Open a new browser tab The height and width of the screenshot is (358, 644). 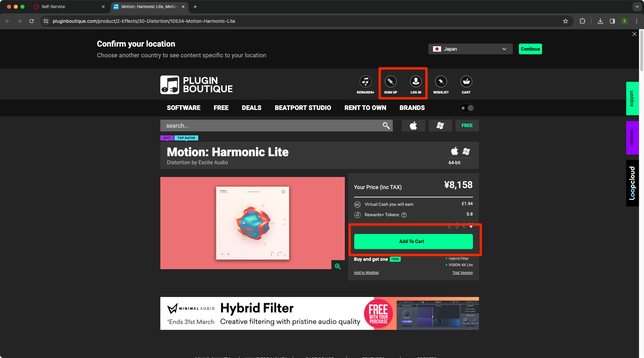coord(195,7)
